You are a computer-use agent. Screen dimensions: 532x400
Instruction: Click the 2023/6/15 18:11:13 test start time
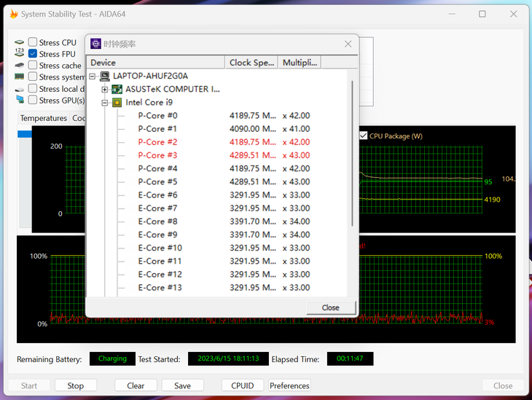pos(228,358)
